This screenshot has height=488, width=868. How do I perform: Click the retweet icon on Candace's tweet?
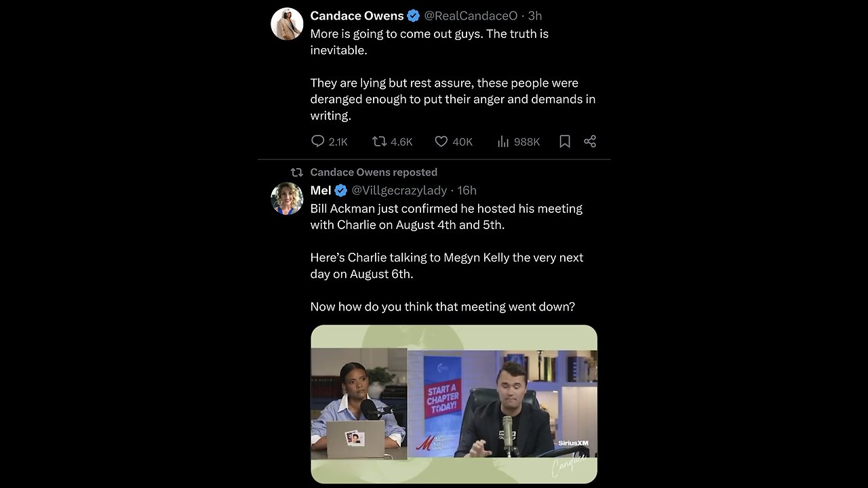(379, 141)
